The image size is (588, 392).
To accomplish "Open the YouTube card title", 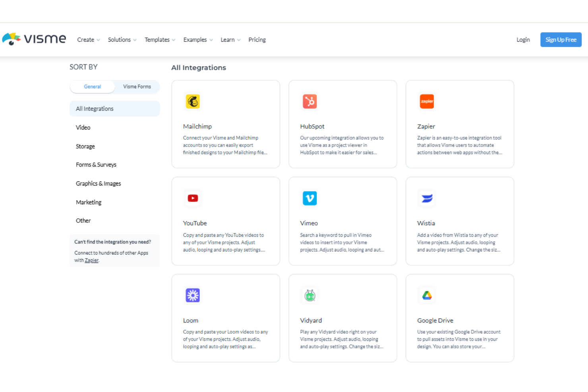I will pyautogui.click(x=195, y=223).
